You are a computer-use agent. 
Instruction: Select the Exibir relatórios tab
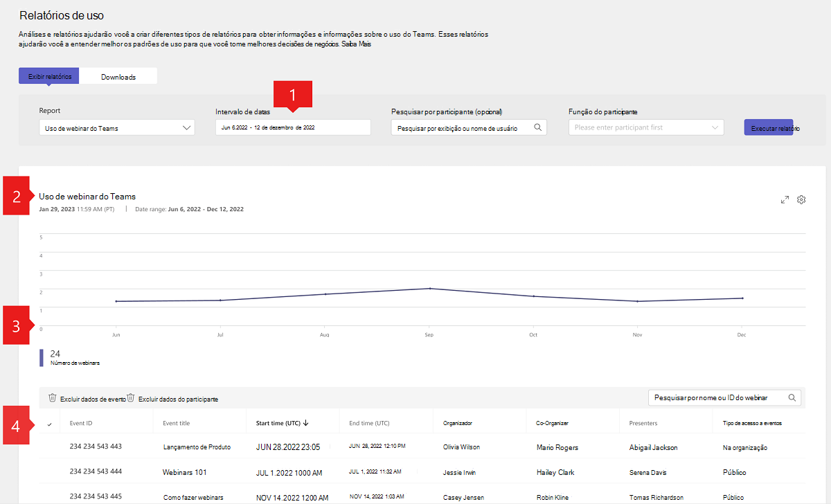click(x=49, y=77)
